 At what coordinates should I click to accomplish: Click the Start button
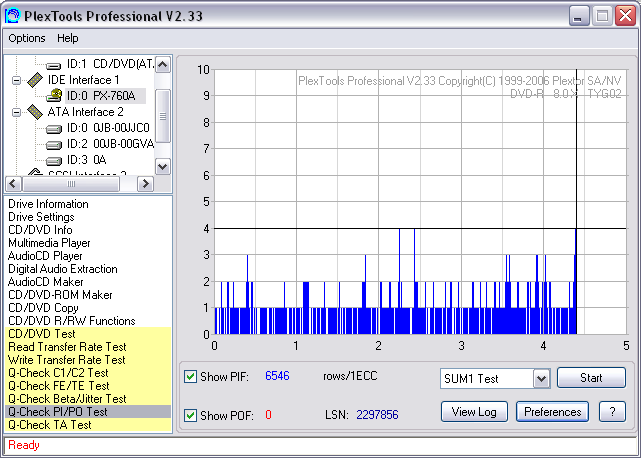click(591, 377)
